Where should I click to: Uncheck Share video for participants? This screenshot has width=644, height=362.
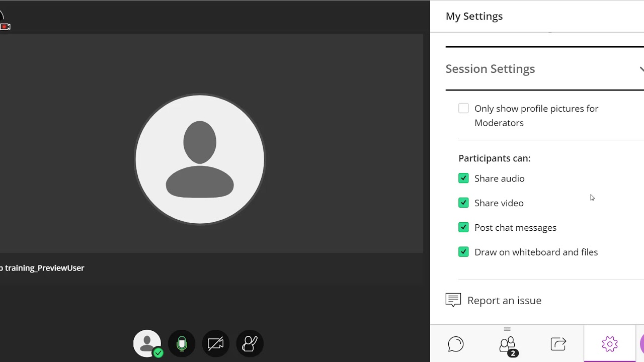[463, 203]
